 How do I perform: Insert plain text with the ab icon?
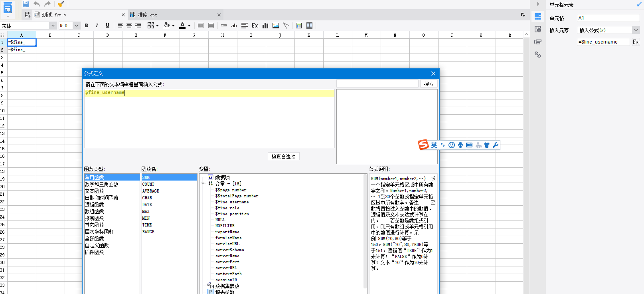pos(234,26)
